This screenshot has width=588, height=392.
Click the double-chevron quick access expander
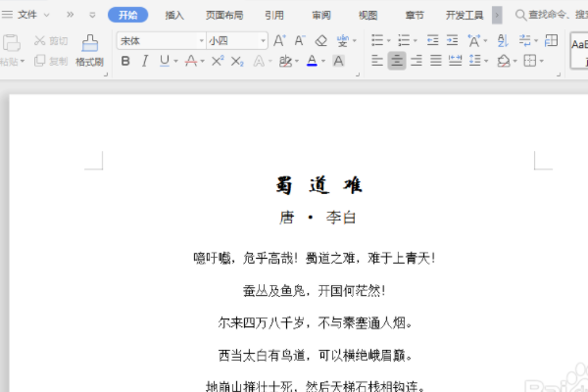pyautogui.click(x=71, y=15)
